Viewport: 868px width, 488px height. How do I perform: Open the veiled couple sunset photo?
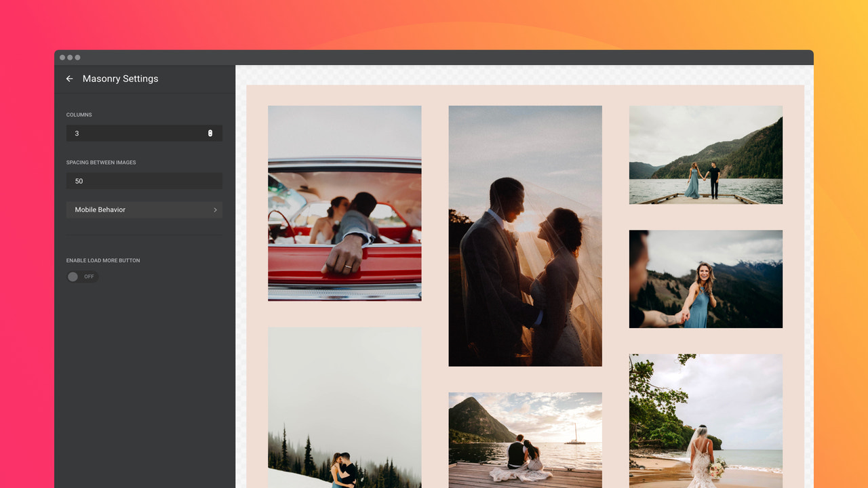(525, 235)
